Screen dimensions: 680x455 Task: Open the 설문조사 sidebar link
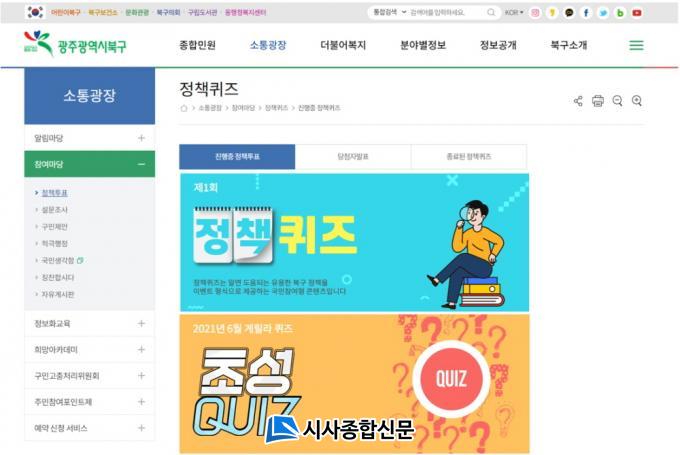point(54,209)
